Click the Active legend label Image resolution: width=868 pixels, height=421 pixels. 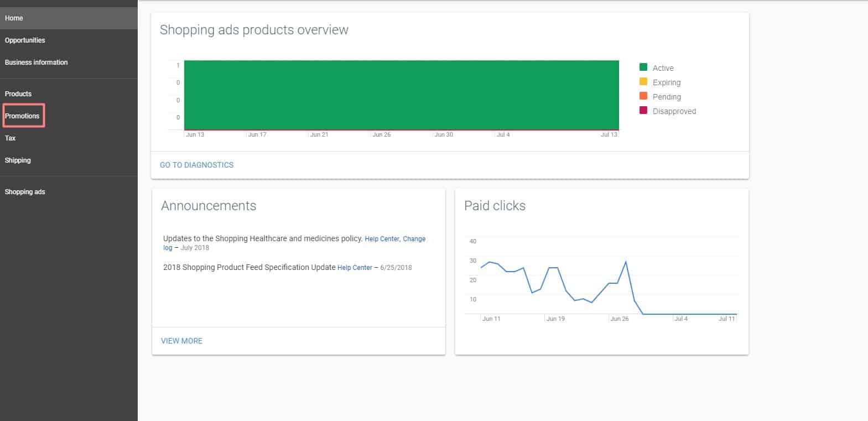(x=663, y=68)
